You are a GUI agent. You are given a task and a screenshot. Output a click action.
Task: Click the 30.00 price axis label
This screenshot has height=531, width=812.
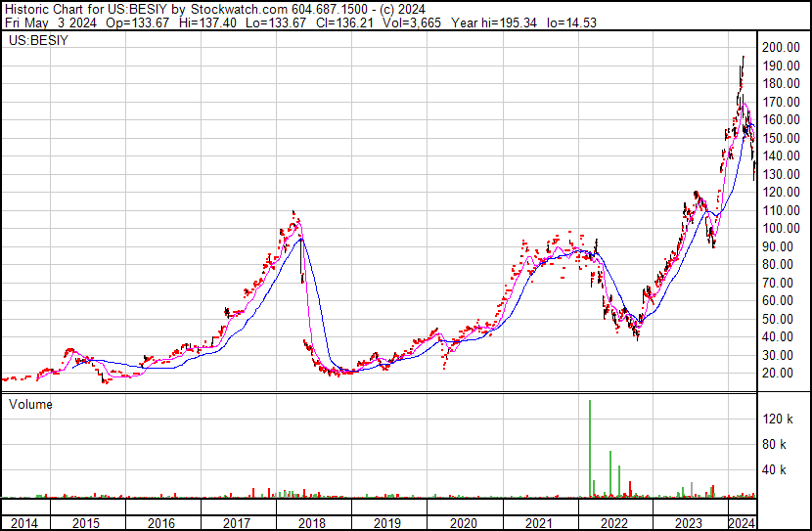click(778, 356)
